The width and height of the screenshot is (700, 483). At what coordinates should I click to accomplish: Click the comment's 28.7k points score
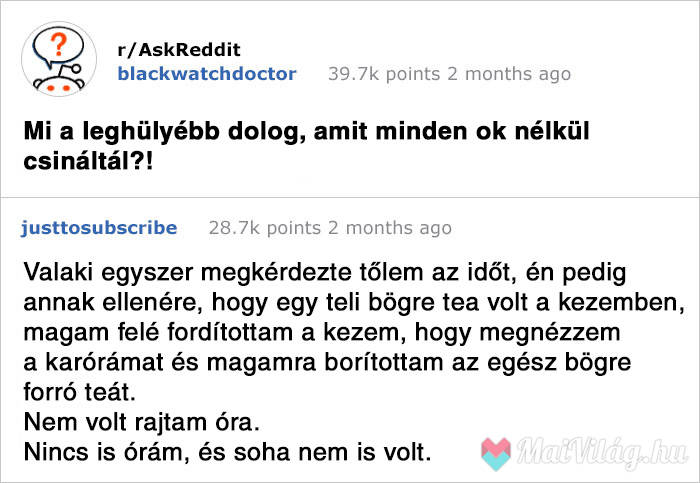click(265, 228)
